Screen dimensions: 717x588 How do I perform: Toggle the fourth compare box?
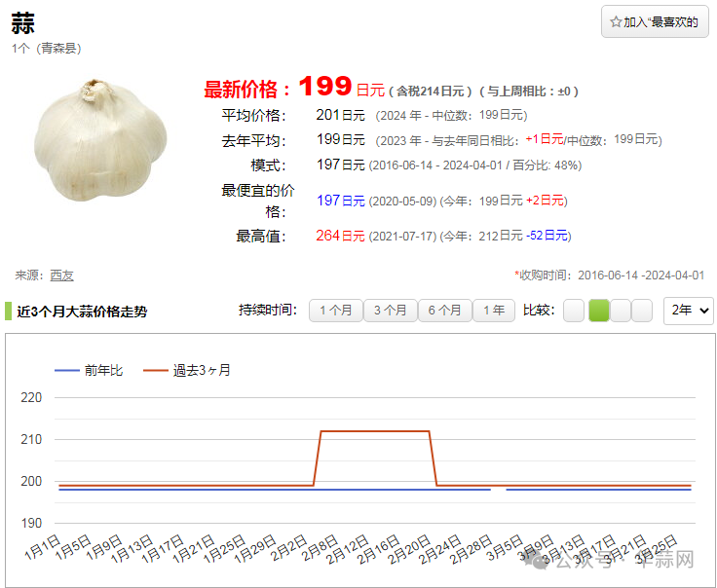(x=642, y=311)
